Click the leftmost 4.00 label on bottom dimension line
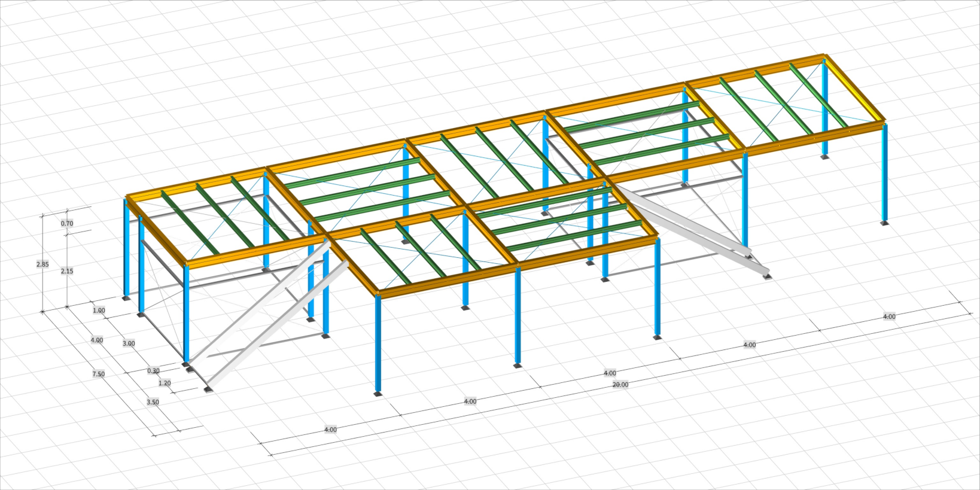The width and height of the screenshot is (980, 490). coord(330,430)
